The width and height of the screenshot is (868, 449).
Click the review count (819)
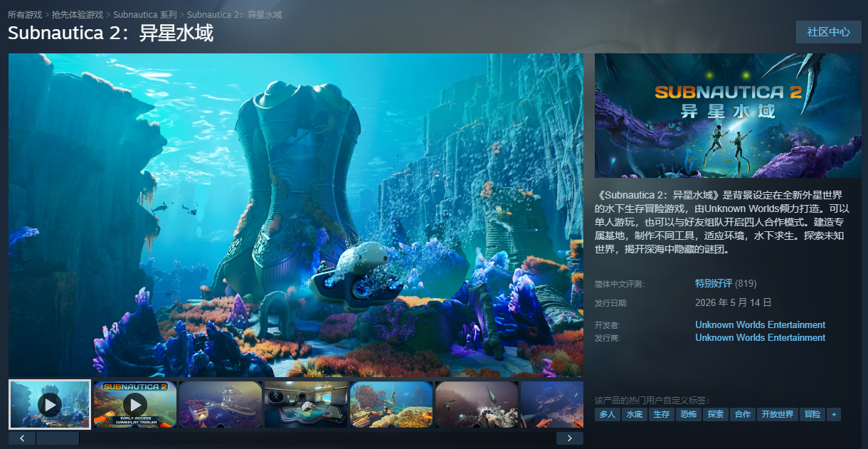(x=746, y=283)
